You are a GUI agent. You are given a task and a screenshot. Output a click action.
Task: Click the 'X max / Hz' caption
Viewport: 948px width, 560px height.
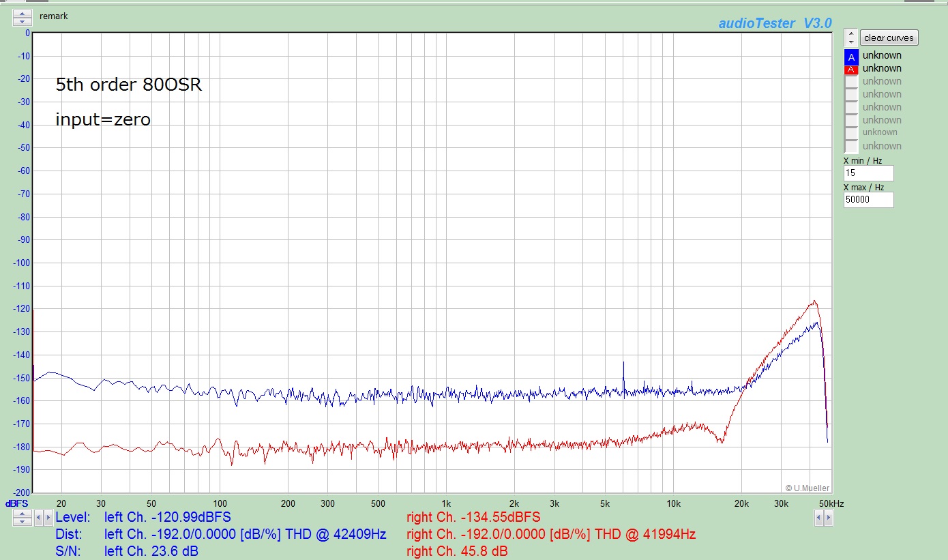coord(863,187)
